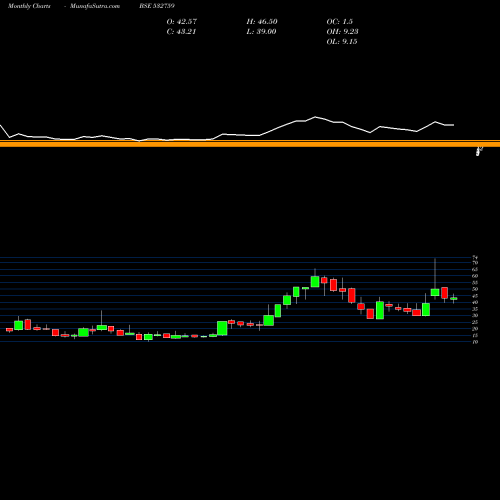Click the price axis label '65'
Viewport: 500px width, 500px height.
click(x=475, y=269)
